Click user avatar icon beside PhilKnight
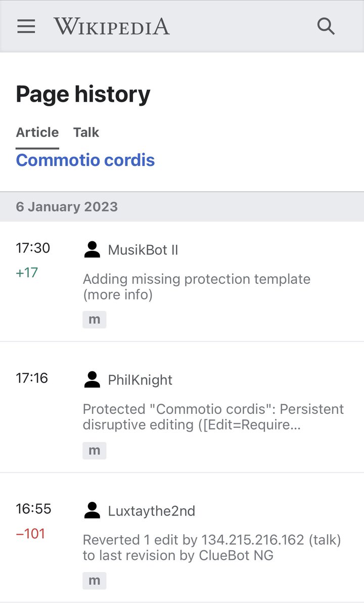Viewport: 364px width, 607px height. pos(92,380)
